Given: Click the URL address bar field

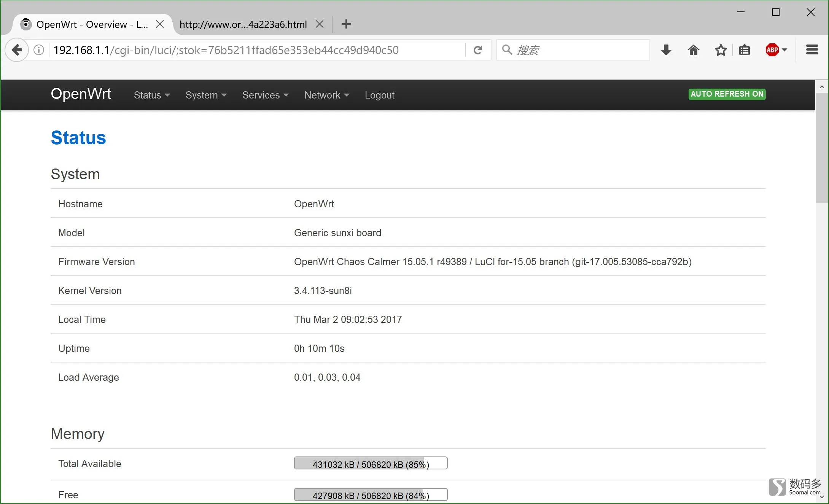Looking at the screenshot, I should [x=257, y=50].
